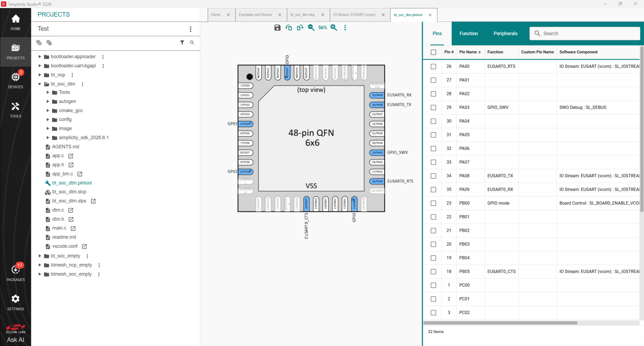This screenshot has width=644, height=346.
Task: Filter the project tree
Action: 182,43
